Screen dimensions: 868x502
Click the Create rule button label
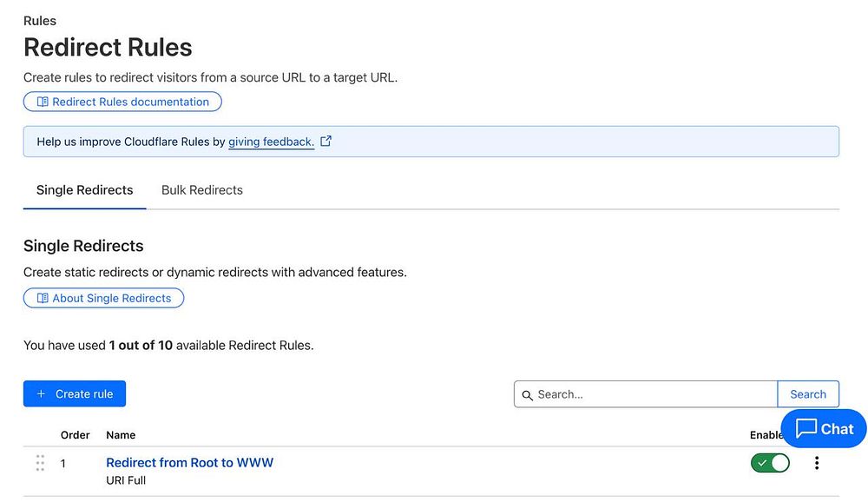[x=84, y=393]
